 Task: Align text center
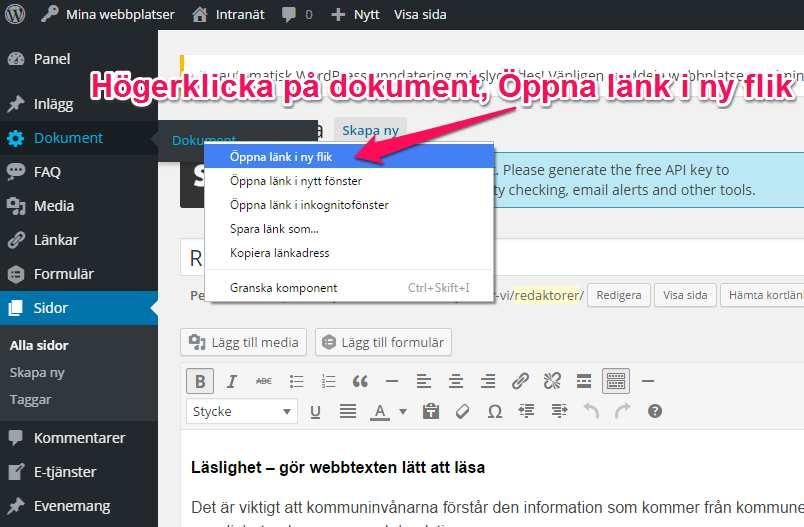tap(456, 381)
